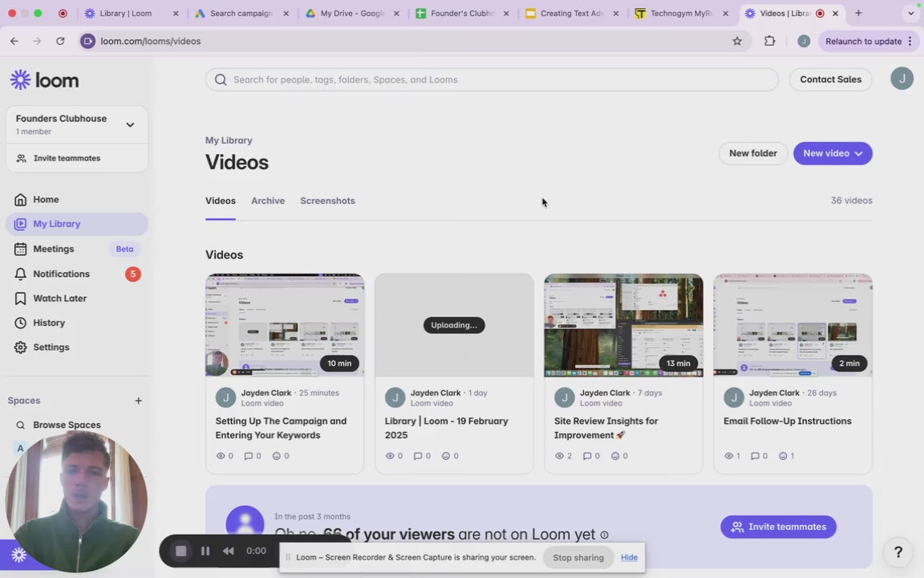Open Watch Later list

click(59, 298)
